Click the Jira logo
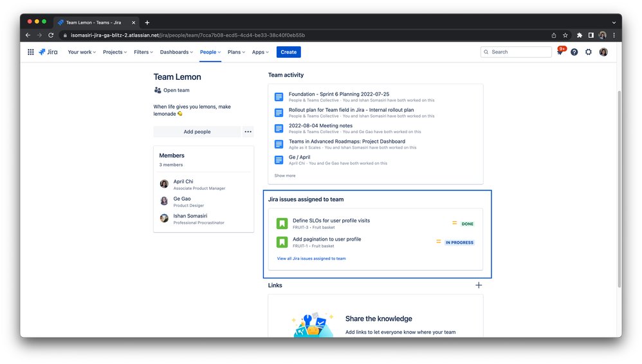Image resolution: width=642 pixels, height=364 pixels. click(48, 52)
